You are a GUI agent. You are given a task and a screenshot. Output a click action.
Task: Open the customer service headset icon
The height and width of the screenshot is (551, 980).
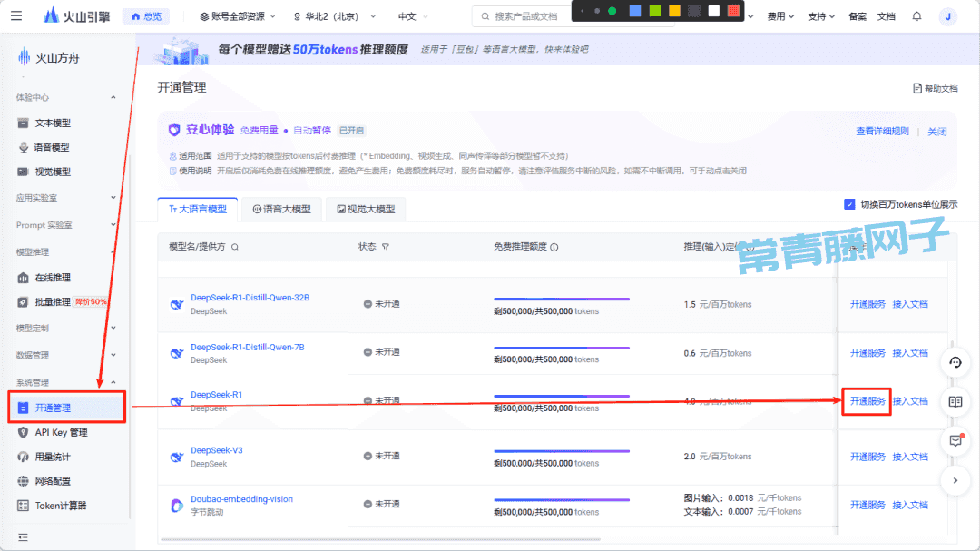click(955, 362)
